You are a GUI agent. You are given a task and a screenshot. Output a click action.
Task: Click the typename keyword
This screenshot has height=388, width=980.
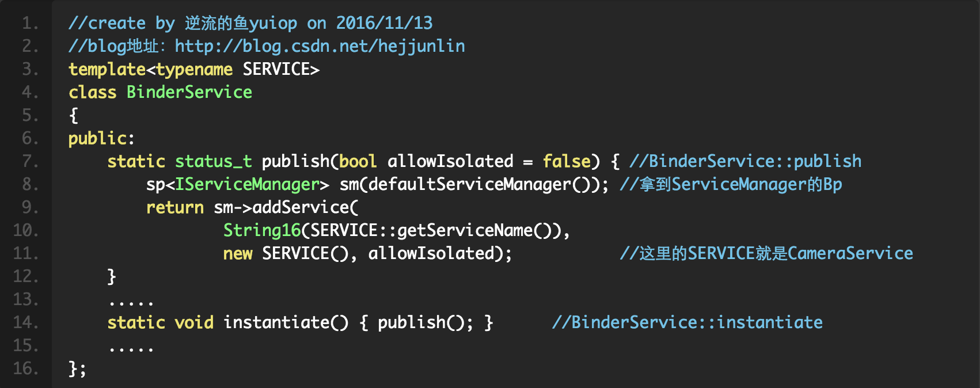click(x=195, y=69)
